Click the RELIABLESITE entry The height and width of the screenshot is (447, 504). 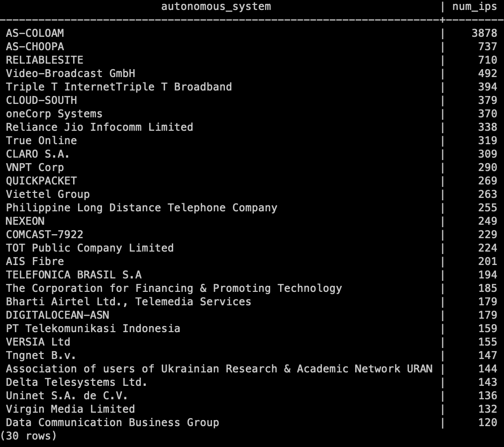[44, 60]
